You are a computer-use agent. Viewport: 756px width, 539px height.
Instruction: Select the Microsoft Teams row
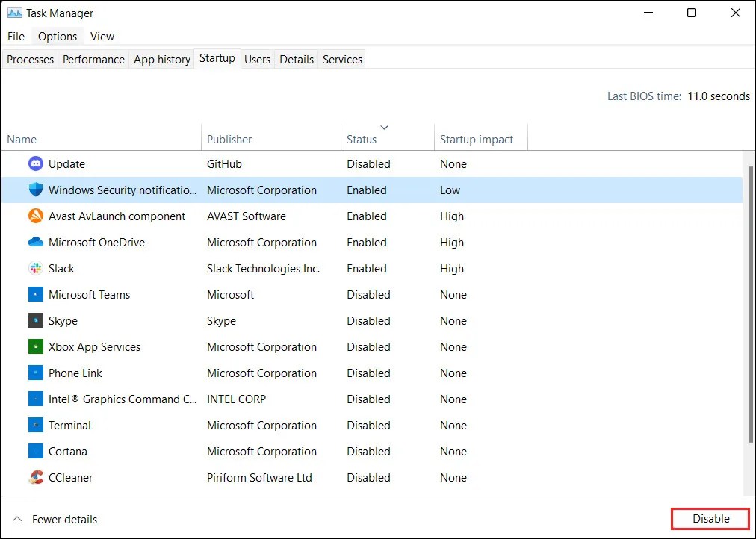point(224,294)
